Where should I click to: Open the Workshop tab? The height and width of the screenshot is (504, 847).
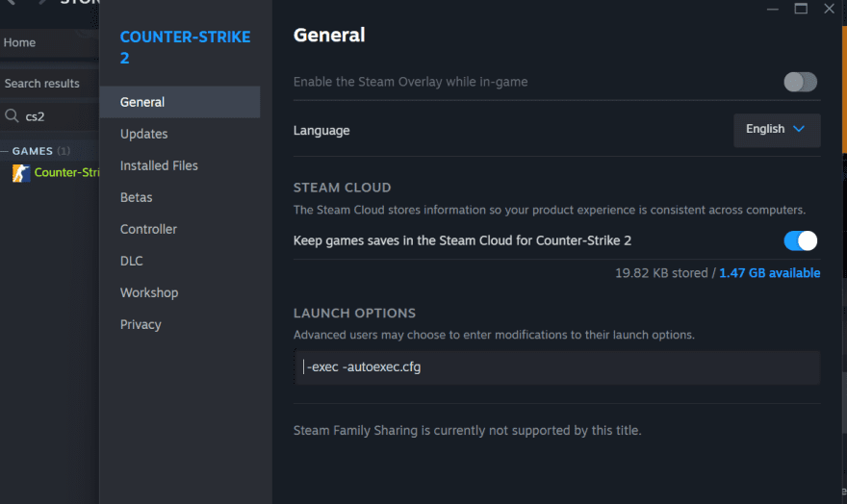pyautogui.click(x=149, y=292)
